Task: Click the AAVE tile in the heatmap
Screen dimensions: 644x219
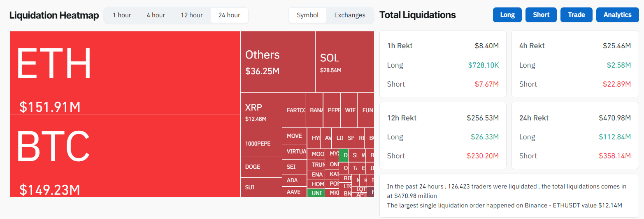Action: (294, 192)
